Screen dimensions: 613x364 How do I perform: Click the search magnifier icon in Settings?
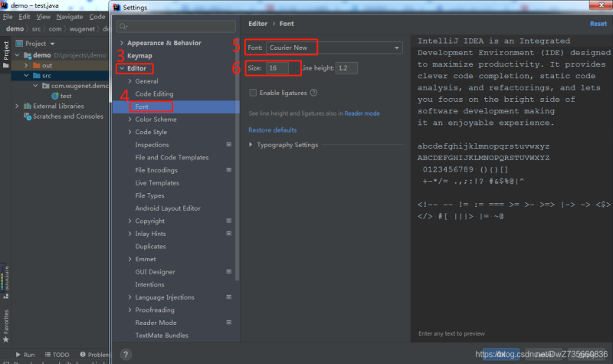[123, 26]
